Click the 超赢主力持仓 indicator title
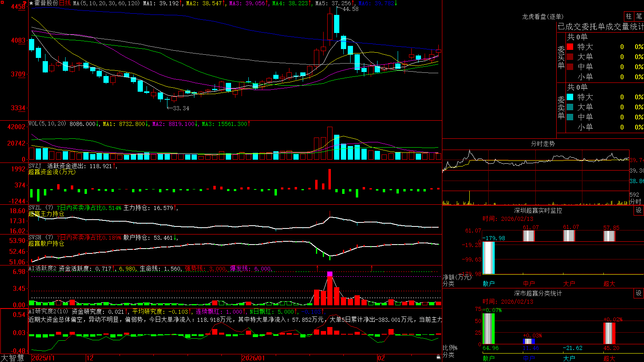The height and width of the screenshot is (362, 644). coord(46,214)
